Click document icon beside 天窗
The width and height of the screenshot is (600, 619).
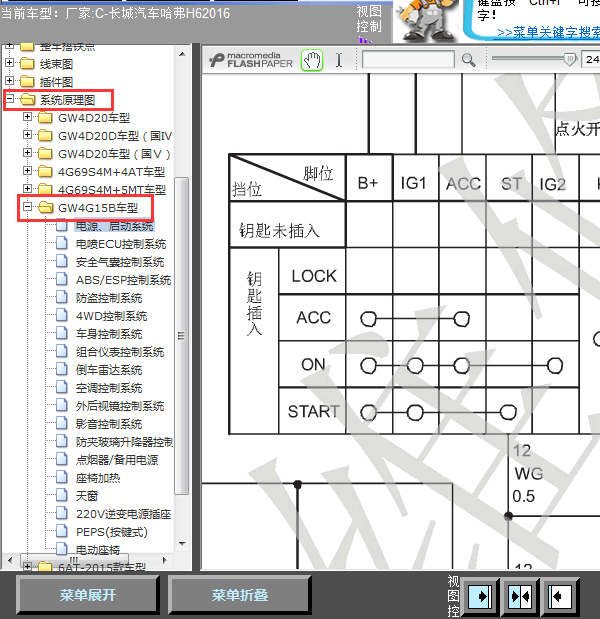tap(62, 495)
